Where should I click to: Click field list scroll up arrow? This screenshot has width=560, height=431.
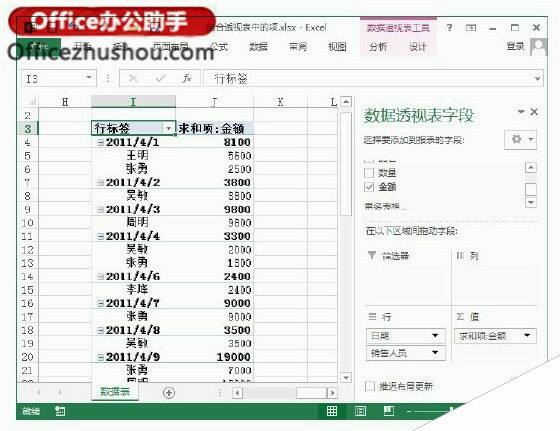tap(531, 167)
